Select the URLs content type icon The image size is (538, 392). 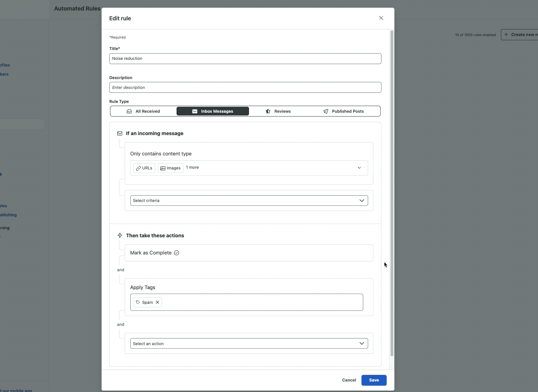(x=139, y=168)
